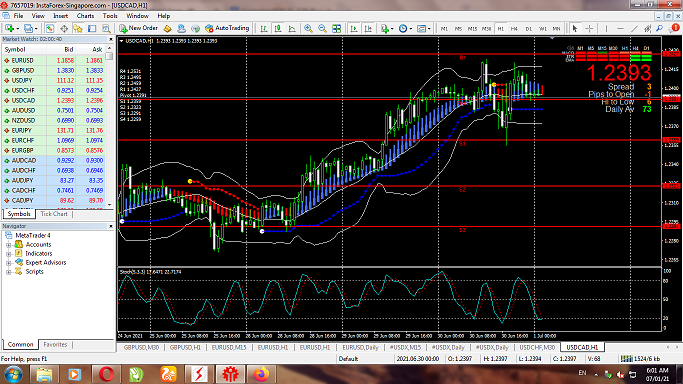This screenshot has height=384, width=683.
Task: Zoom in the chart with magnifier plus
Action: [x=308, y=28]
